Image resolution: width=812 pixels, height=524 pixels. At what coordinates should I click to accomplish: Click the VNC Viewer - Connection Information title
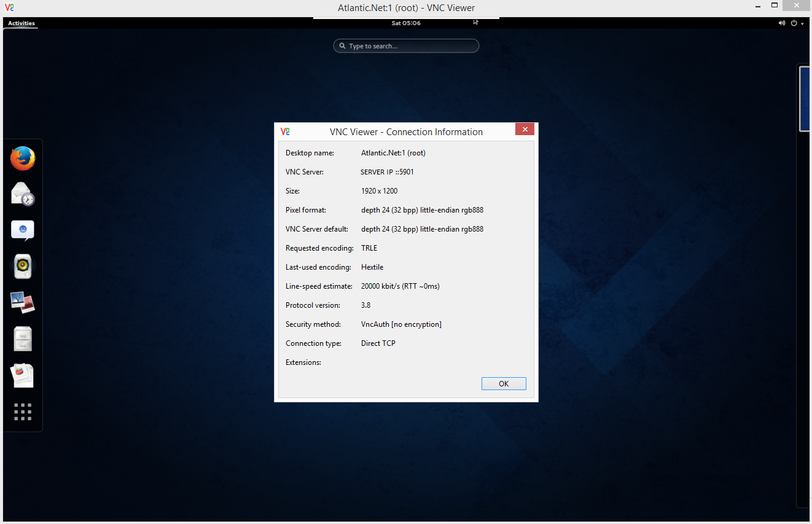(x=406, y=132)
